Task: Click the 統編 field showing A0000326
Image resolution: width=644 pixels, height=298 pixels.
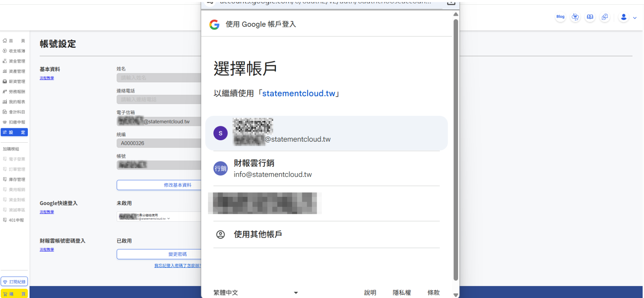Action: tap(159, 143)
